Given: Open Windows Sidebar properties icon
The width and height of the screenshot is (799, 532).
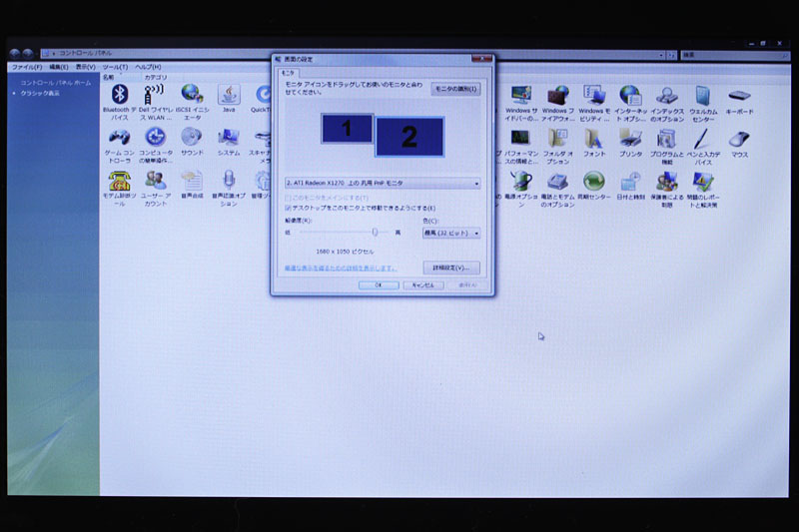Looking at the screenshot, I should coord(520,95).
